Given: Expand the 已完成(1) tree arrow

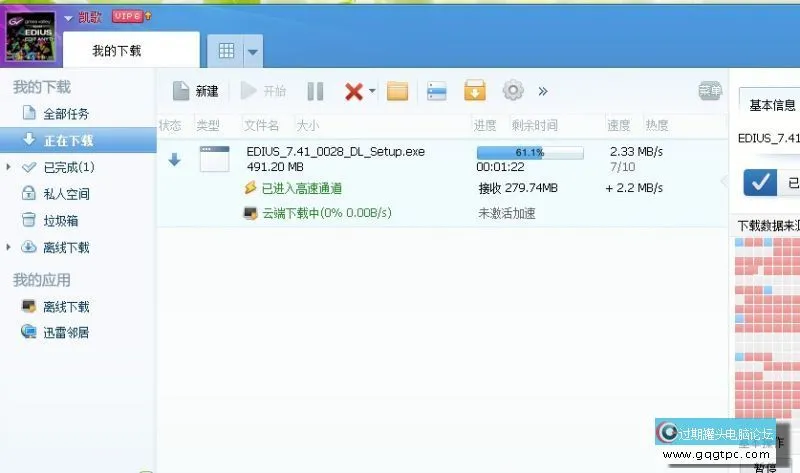Looking at the screenshot, I should click(8, 166).
